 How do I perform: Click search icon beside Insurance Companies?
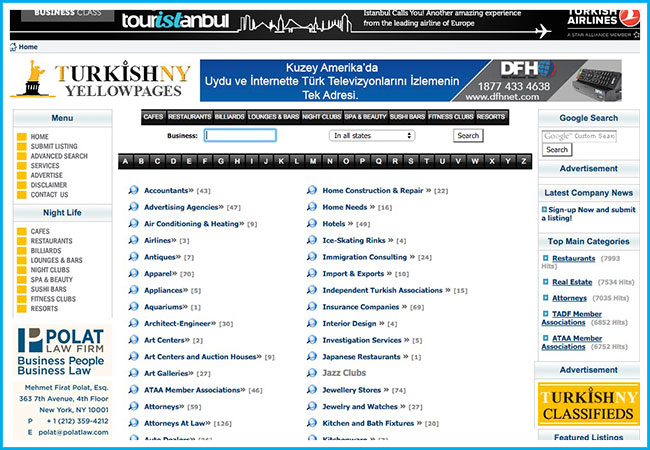point(312,307)
